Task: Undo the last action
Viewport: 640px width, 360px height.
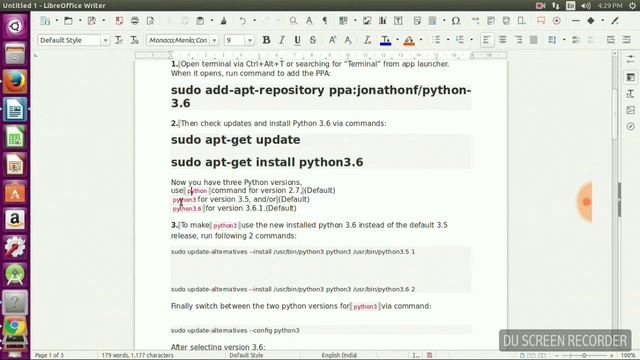Action: 243,21
